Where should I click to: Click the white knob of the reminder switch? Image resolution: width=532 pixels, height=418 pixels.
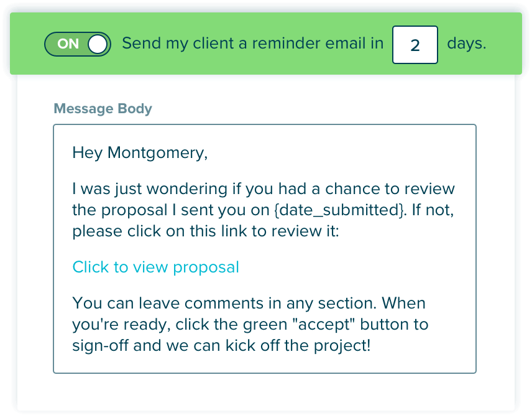[x=98, y=44]
